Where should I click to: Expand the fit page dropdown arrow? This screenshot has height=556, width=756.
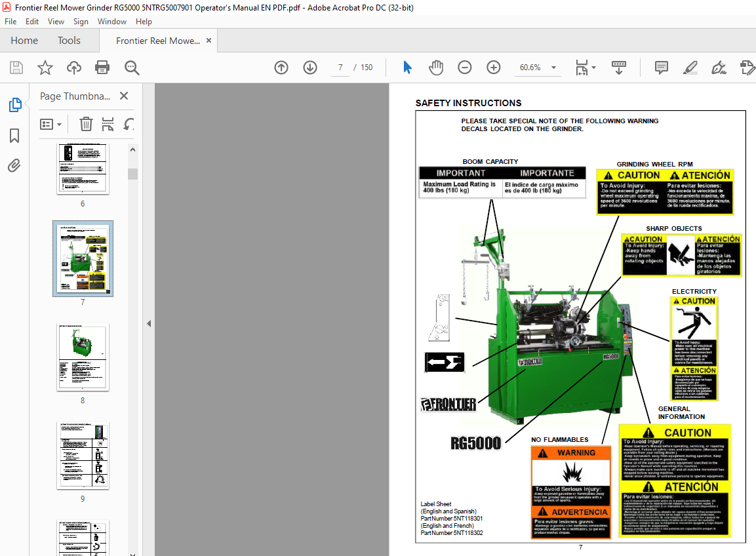[x=593, y=68]
